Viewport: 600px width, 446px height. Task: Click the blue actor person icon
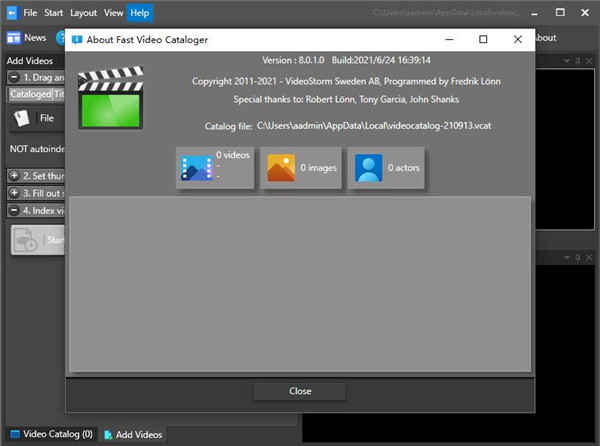(368, 168)
